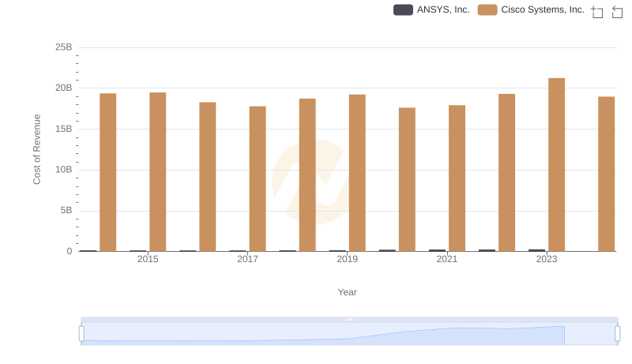Click the Cisco Systems, Inc. legend label
Image resolution: width=632 pixels, height=364 pixels.
(543, 10)
